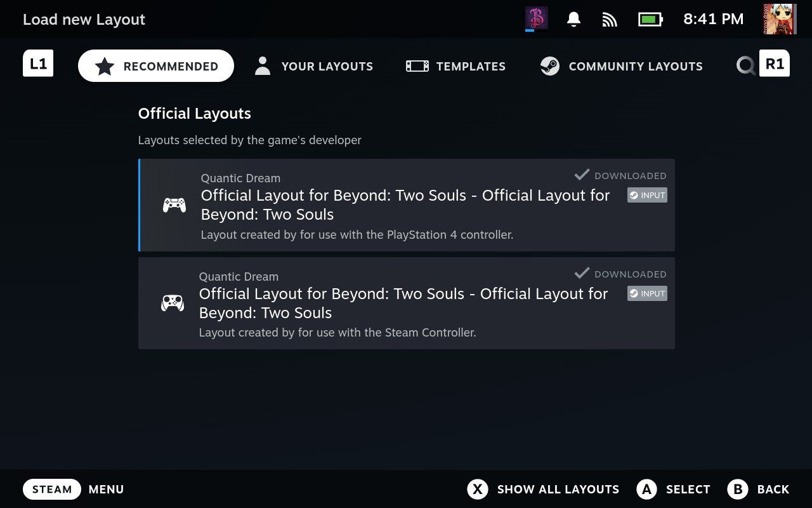The width and height of the screenshot is (812, 508).
Task: Click the PlayStation 4 controller icon
Action: [x=174, y=205]
